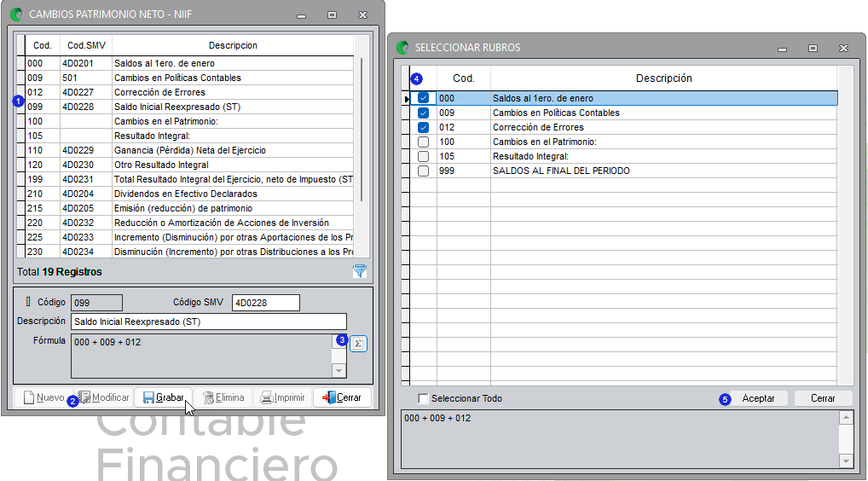Click Cerrar in Cambios Patrimonio window
This screenshot has width=868, height=481.
click(342, 397)
